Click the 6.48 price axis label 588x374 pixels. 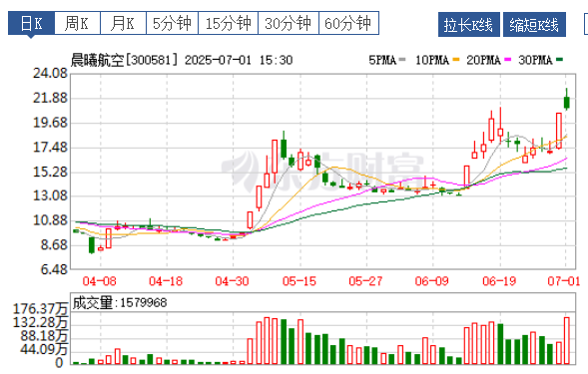coord(54,269)
